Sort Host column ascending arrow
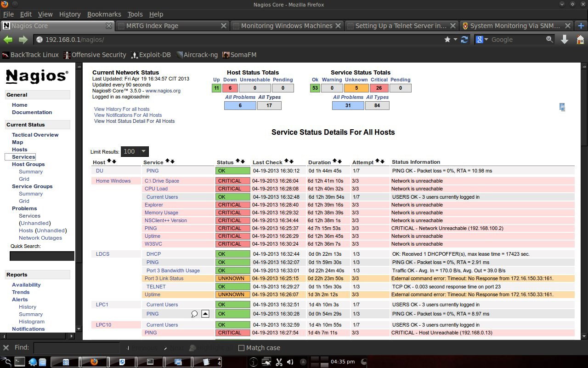Viewport: 588px width, 368px height. (x=109, y=161)
